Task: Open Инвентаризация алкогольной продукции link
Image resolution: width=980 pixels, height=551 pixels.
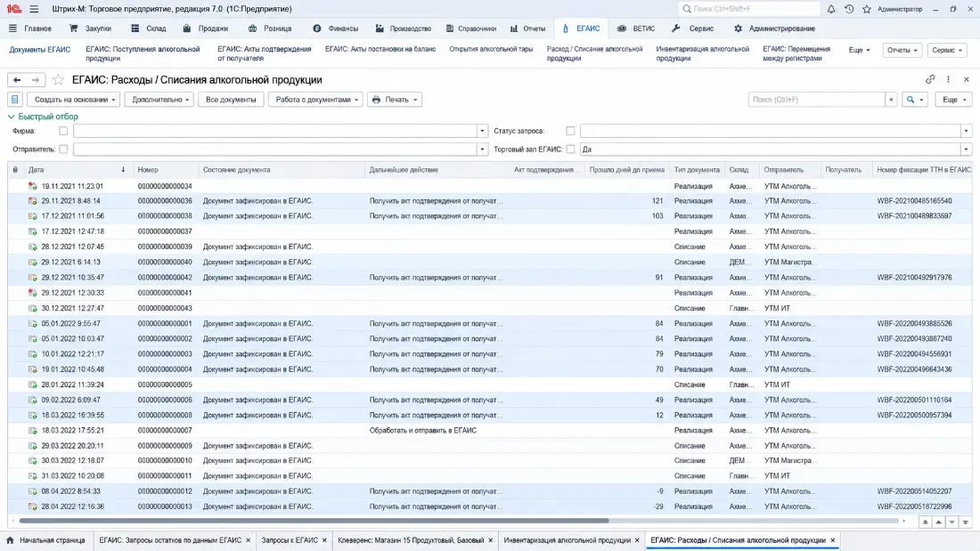Action: click(x=702, y=53)
